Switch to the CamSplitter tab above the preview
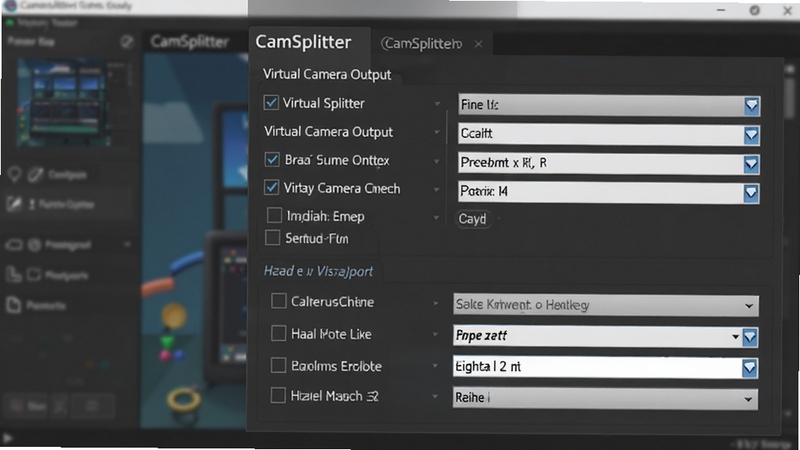Screen dimensions: 800x450 189,42
